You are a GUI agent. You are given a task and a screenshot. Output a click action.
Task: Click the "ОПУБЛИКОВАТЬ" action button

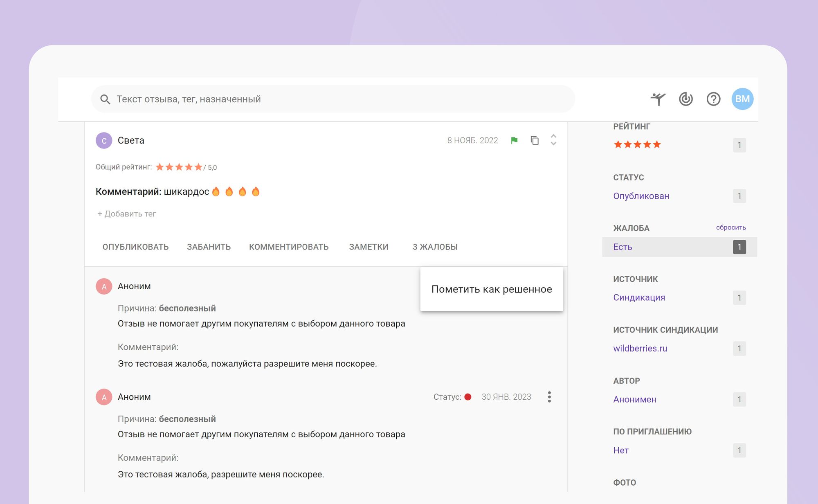pos(135,247)
